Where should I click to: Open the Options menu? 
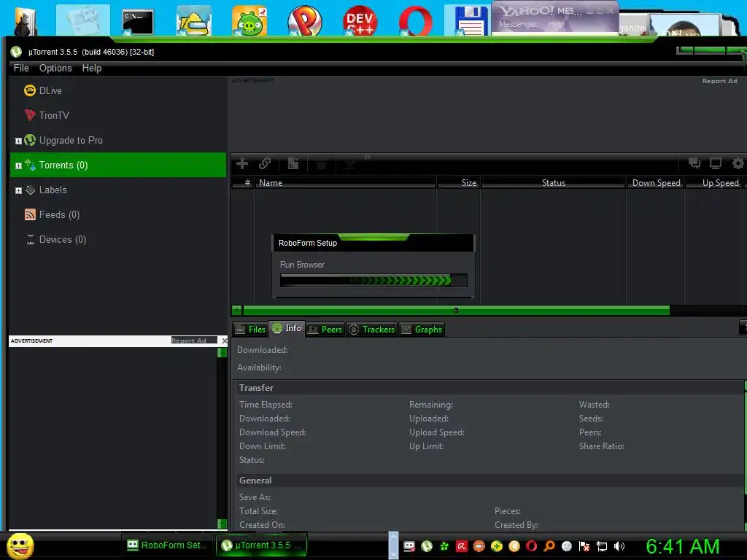tap(55, 68)
